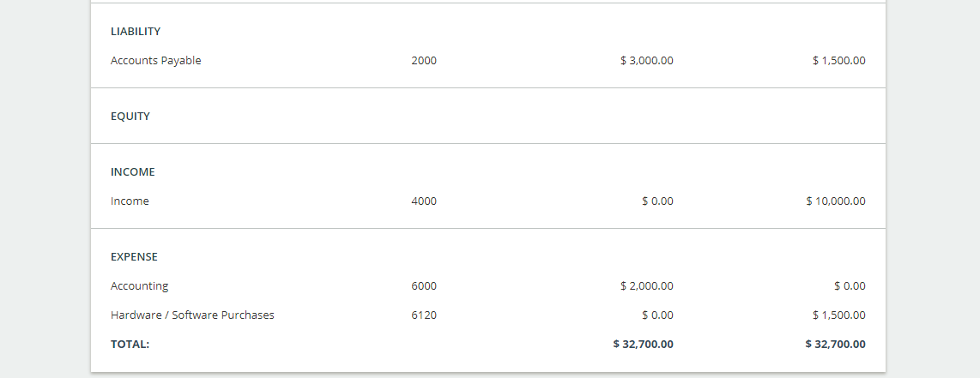Select the EQUITY section heading
Image resolution: width=980 pixels, height=378 pixels.
click(x=130, y=116)
